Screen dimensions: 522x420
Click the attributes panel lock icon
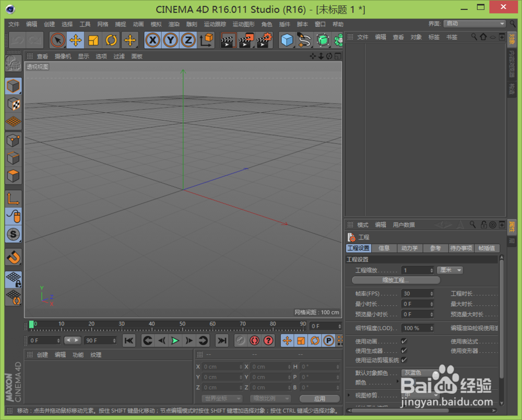pos(484,225)
